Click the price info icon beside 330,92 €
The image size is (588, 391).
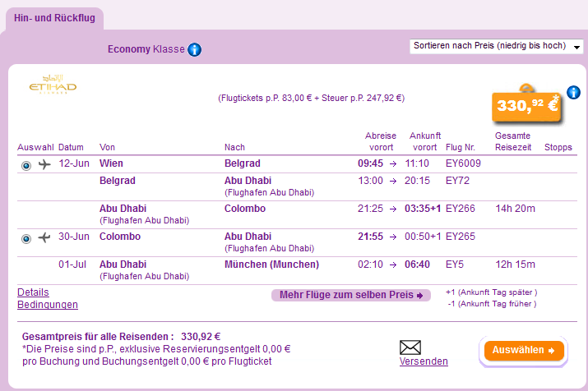(x=573, y=92)
